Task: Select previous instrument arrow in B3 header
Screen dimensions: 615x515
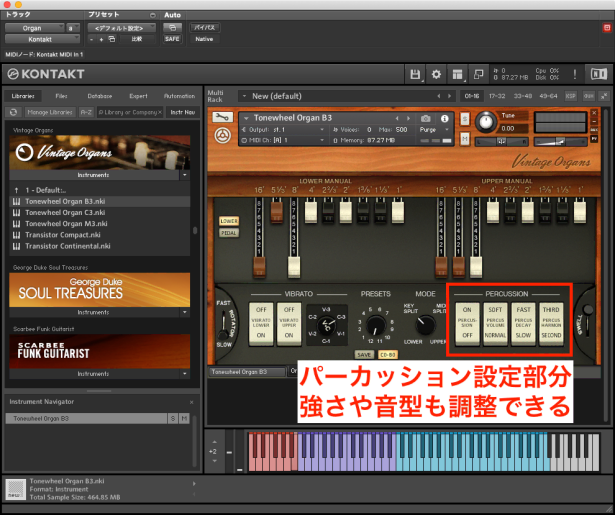Action: pyautogui.click(x=397, y=118)
